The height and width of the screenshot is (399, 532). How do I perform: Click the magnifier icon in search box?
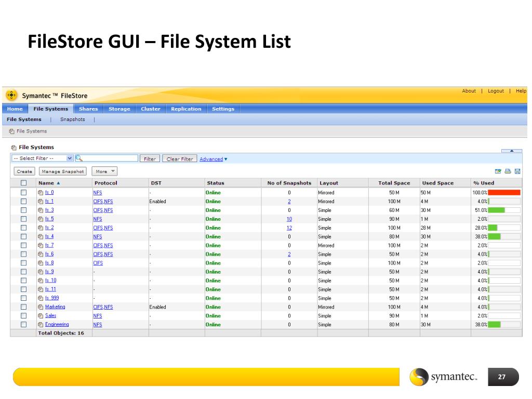point(79,158)
